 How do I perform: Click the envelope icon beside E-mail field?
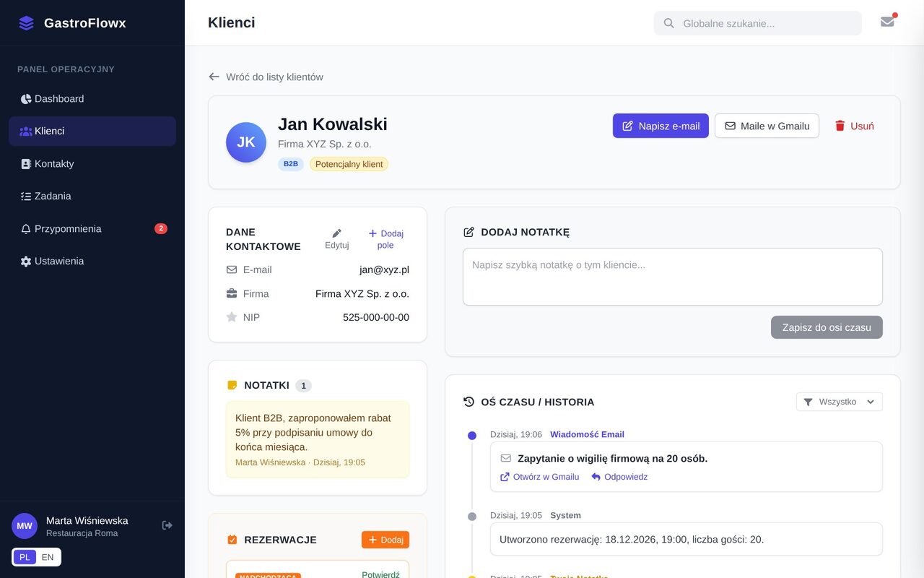pyautogui.click(x=232, y=269)
